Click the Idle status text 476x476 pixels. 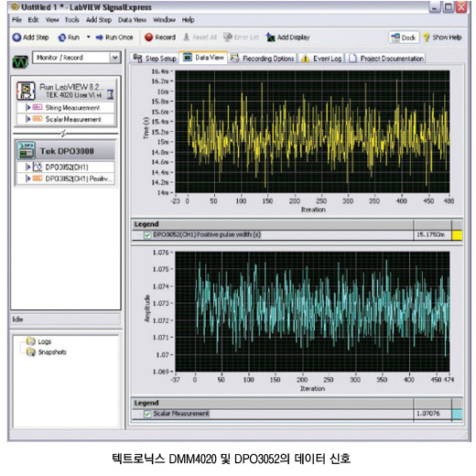pyautogui.click(x=17, y=319)
